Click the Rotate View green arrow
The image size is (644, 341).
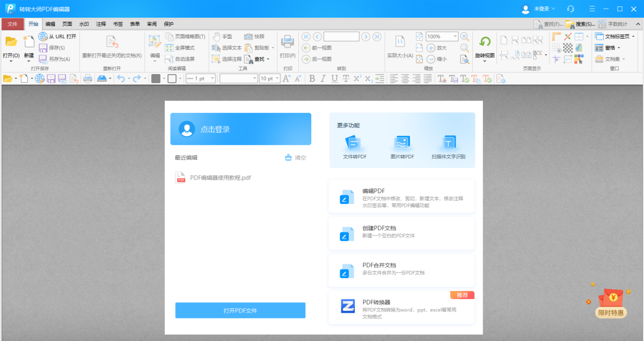(x=485, y=42)
